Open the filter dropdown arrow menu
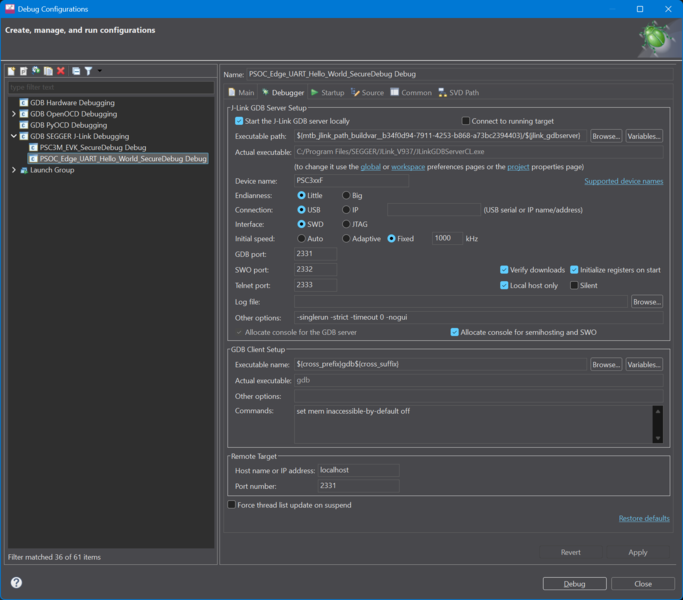683x600 pixels. coord(100,71)
